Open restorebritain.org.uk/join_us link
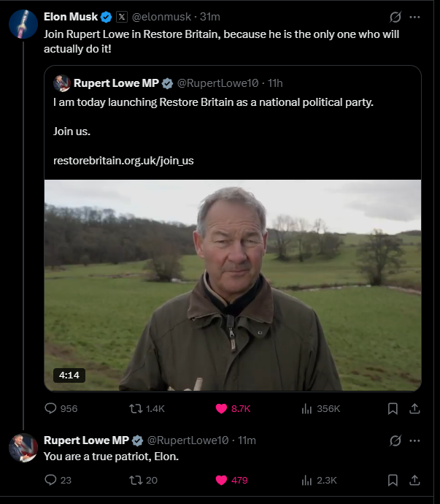The height and width of the screenshot is (504, 440). pyautogui.click(x=123, y=161)
